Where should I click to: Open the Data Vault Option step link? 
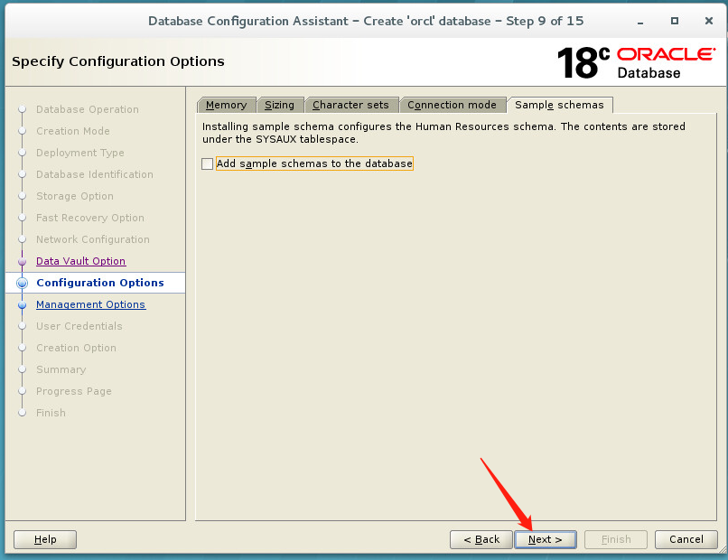pyautogui.click(x=80, y=261)
